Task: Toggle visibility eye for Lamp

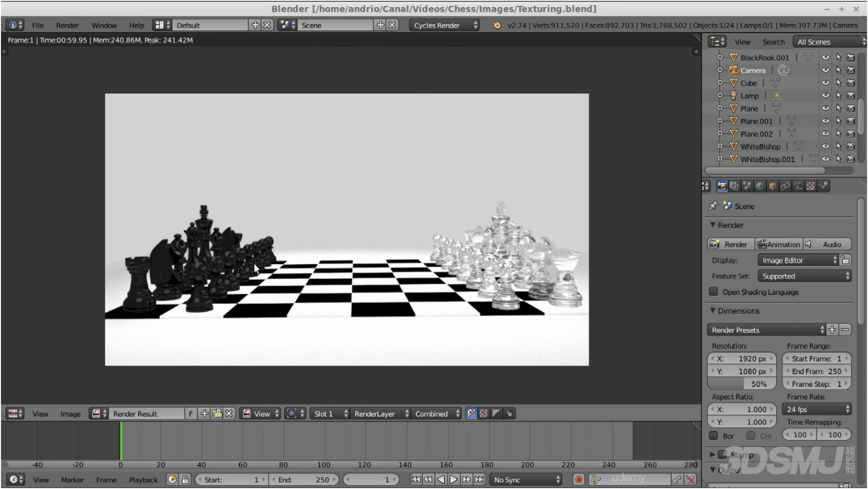Action: (x=825, y=96)
